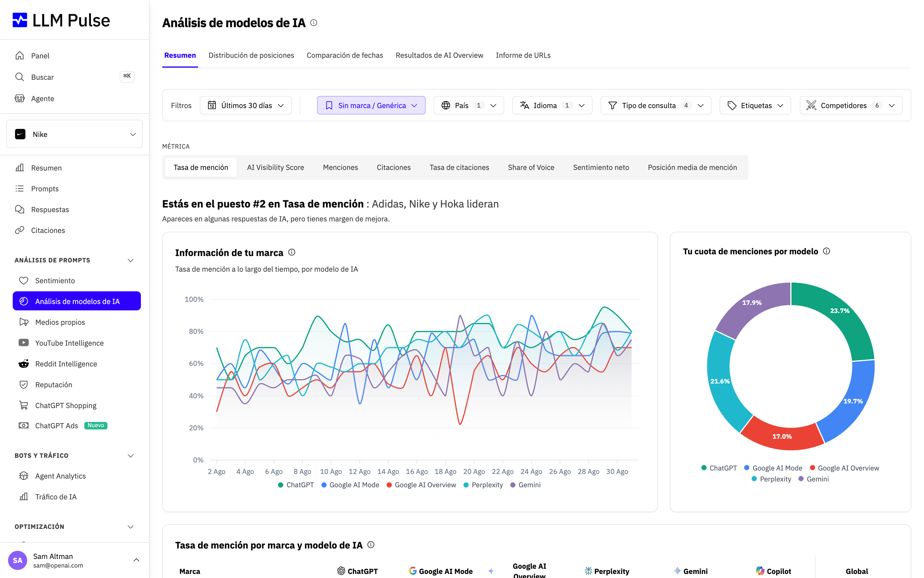Click the Buscar magnifier icon

point(19,77)
